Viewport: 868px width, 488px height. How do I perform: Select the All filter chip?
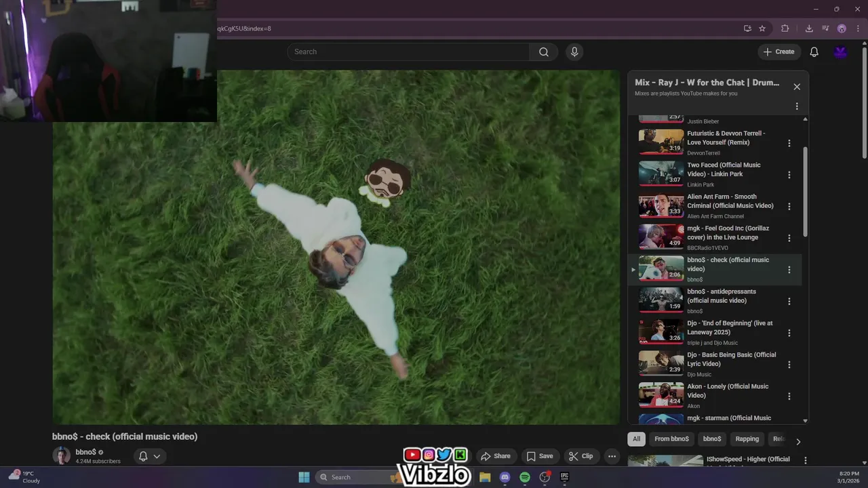pyautogui.click(x=636, y=439)
